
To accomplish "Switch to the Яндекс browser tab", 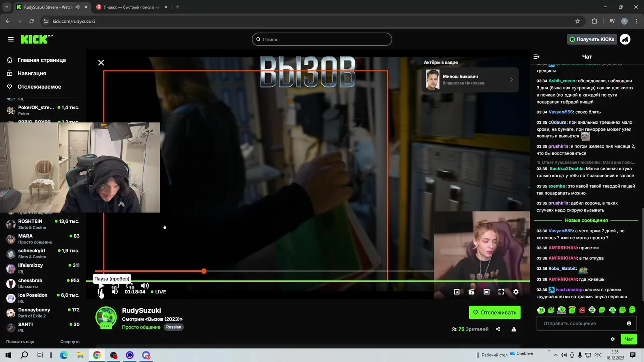I will (131, 7).
